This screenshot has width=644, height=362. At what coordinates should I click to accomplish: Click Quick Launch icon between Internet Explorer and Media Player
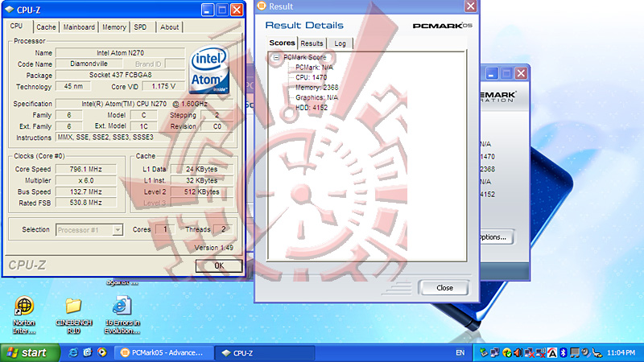pyautogui.click(x=88, y=352)
